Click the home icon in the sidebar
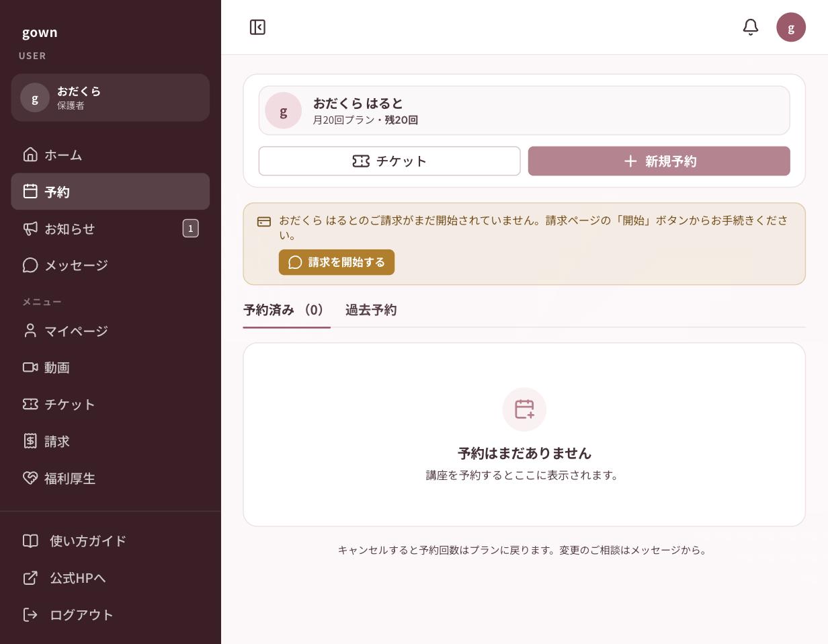The image size is (828, 644). point(30,155)
